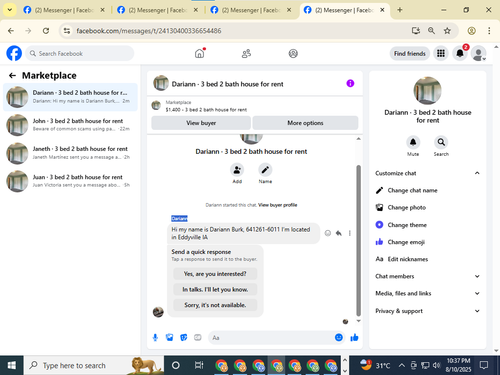Viewport: 500px width, 375px height.
Task: Search in the conversation with the magnifier icon
Action: click(x=441, y=142)
